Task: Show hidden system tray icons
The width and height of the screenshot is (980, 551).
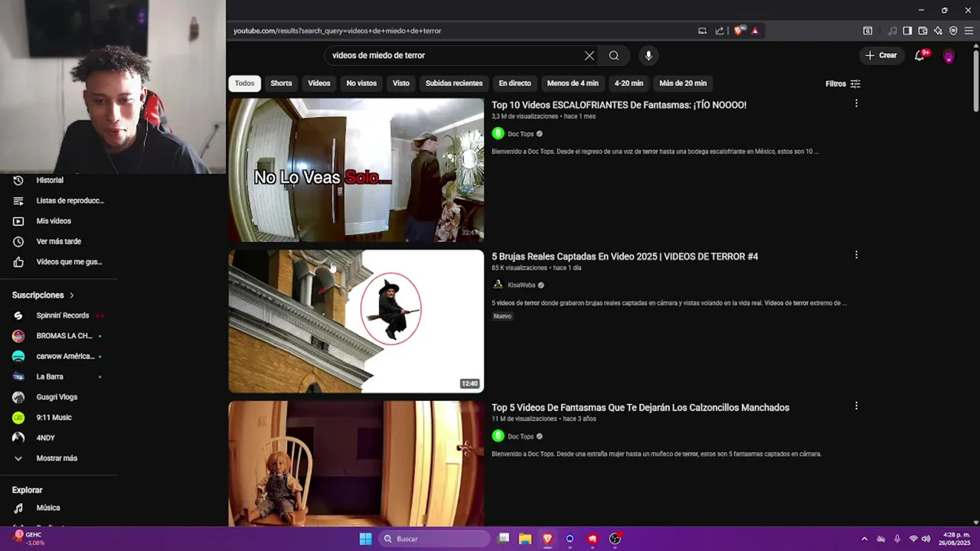Action: coord(864,539)
